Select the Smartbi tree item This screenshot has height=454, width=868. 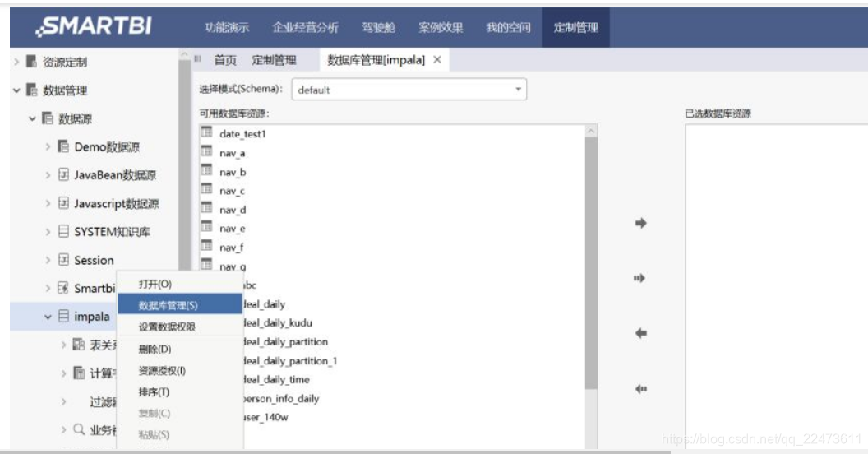click(x=94, y=288)
